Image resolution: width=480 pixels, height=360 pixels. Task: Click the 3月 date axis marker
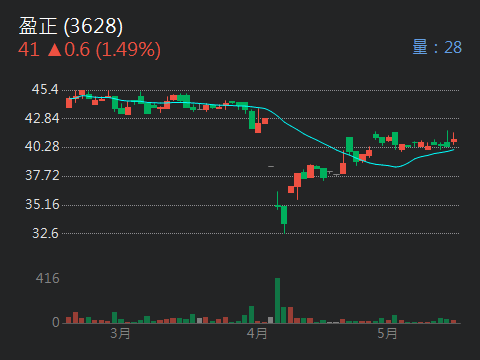tap(120, 333)
